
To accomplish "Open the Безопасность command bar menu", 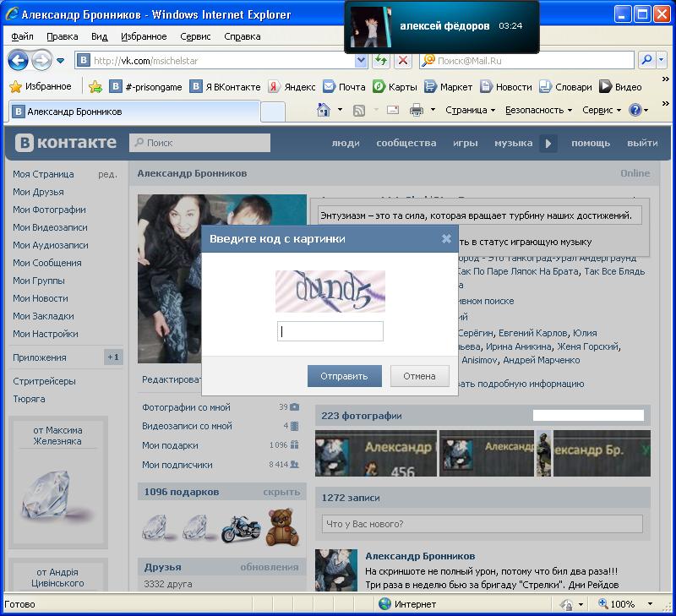I will pos(538,111).
